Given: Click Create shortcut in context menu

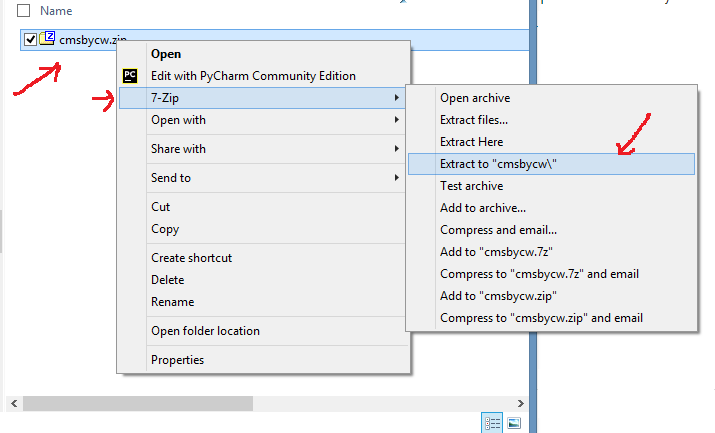Looking at the screenshot, I should pos(191,258).
